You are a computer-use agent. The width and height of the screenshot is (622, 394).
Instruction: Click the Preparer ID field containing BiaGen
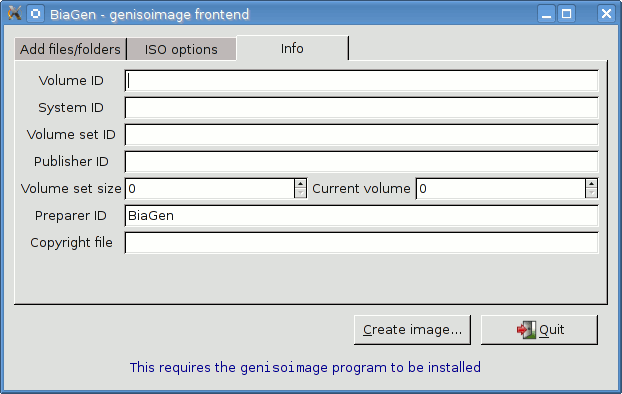point(361,216)
